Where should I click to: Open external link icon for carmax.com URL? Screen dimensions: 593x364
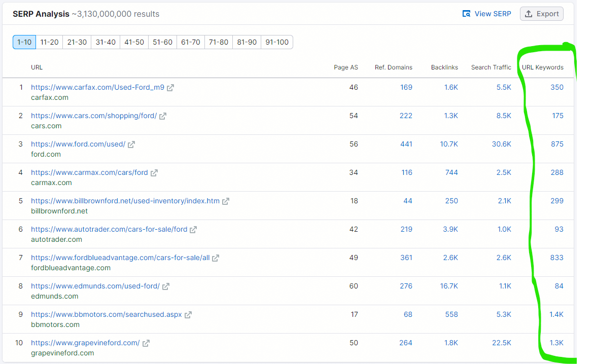click(154, 173)
